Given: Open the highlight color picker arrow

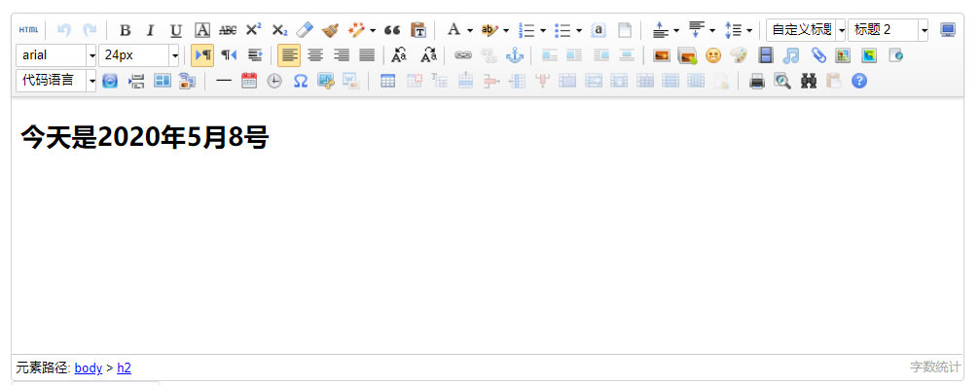Looking at the screenshot, I should [506, 30].
